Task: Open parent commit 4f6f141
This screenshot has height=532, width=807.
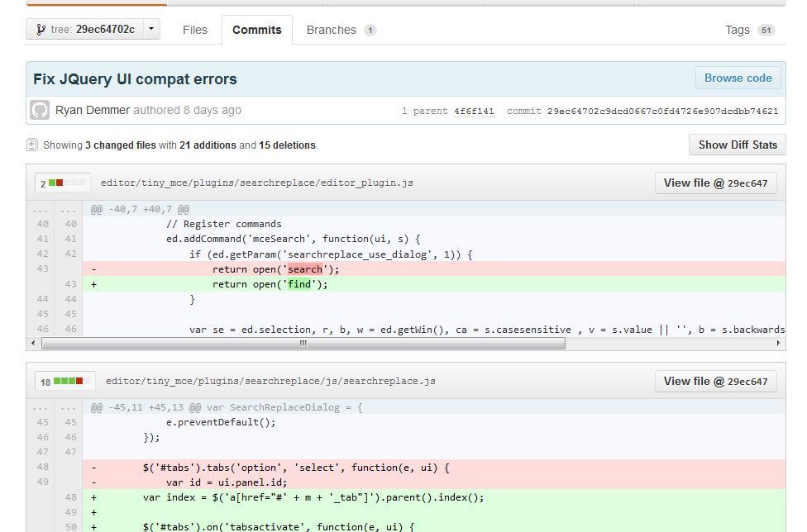Action: point(474,111)
